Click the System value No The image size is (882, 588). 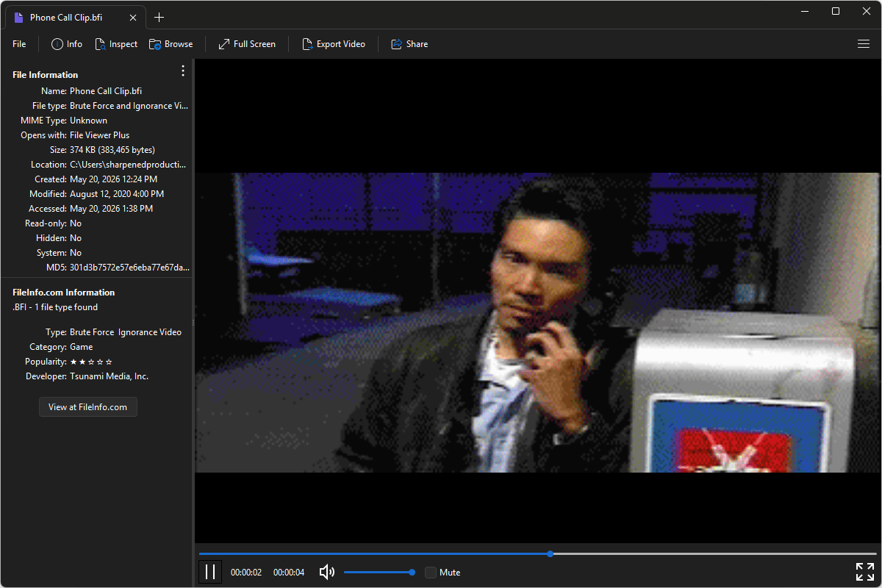76,253
